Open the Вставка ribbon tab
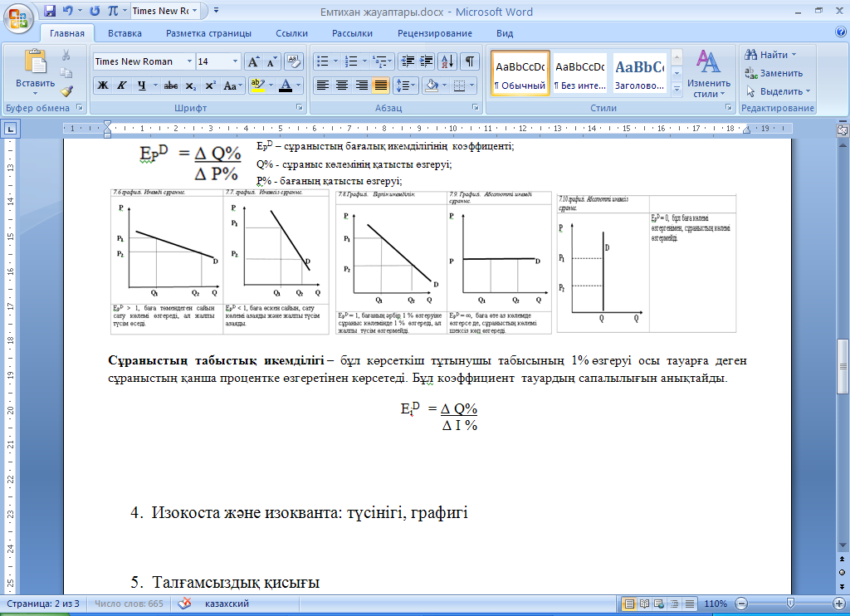This screenshot has height=616, width=850. point(125,33)
